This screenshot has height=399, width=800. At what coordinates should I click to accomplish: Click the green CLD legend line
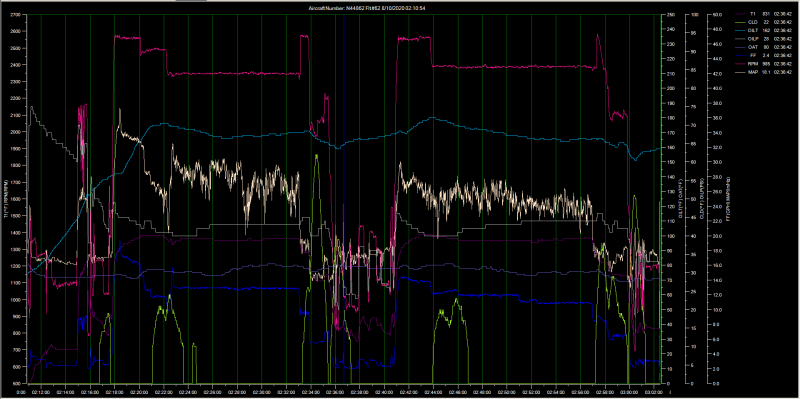click(740, 22)
